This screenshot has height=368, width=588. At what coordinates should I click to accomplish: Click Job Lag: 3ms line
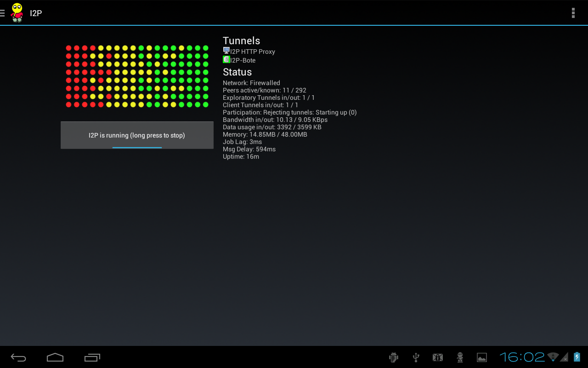[x=243, y=142]
